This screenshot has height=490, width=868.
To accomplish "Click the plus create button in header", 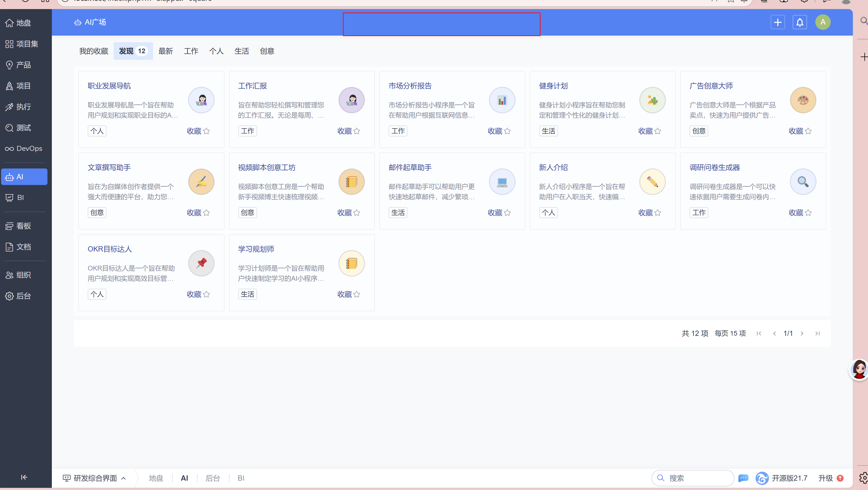I will pyautogui.click(x=777, y=22).
